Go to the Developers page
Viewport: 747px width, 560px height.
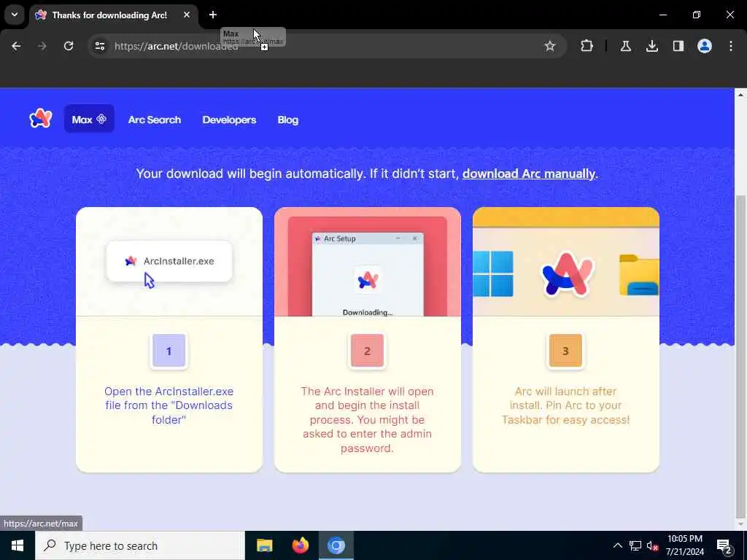point(229,120)
